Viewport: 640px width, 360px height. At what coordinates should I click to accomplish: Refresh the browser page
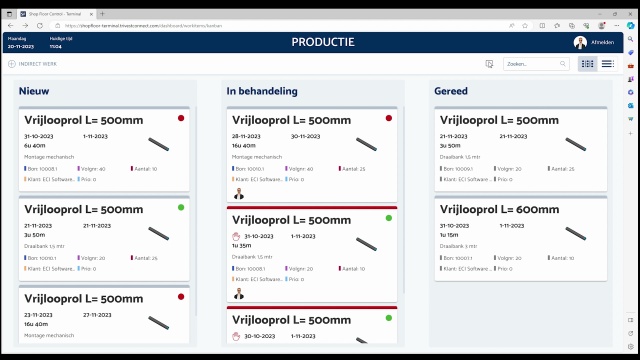click(x=40, y=26)
